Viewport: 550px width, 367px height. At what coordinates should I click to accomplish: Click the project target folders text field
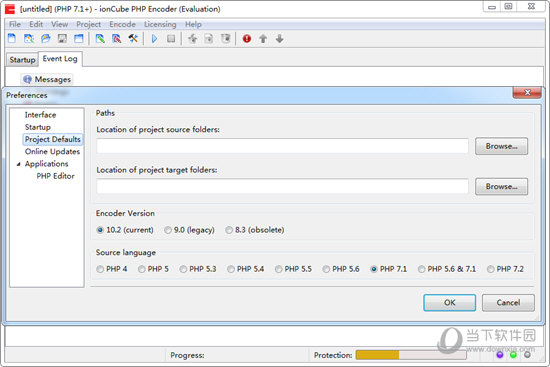[282, 186]
